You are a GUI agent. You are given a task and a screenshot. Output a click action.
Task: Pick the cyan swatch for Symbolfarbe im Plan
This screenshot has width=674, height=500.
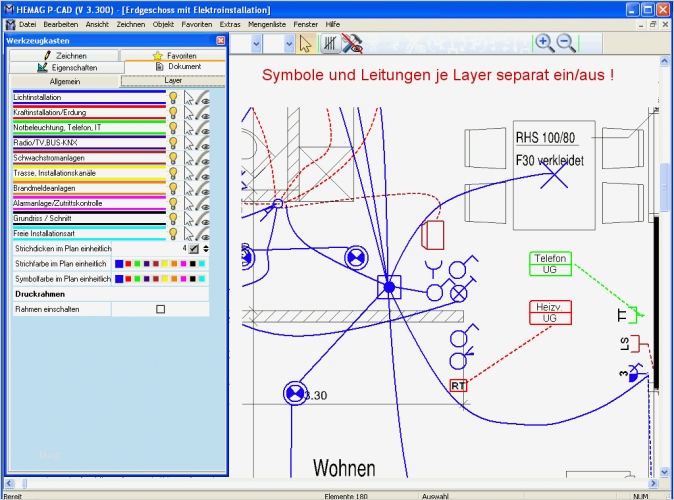(x=202, y=279)
